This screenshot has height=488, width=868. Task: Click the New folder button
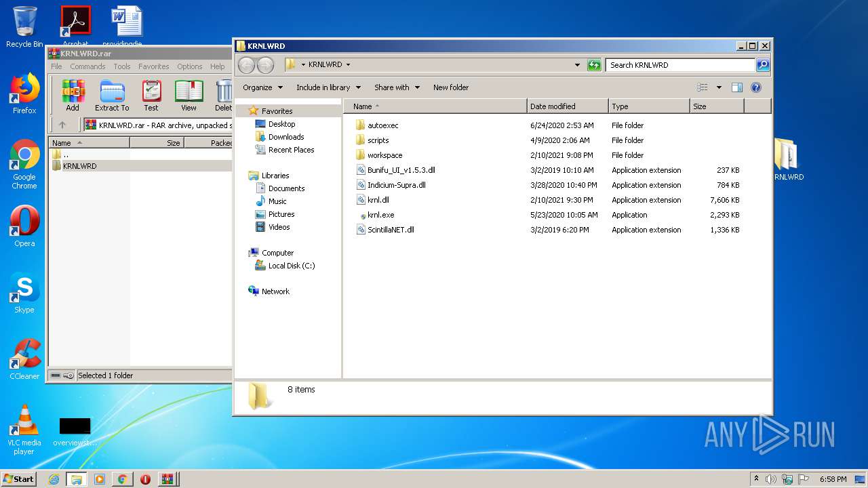coord(451,87)
